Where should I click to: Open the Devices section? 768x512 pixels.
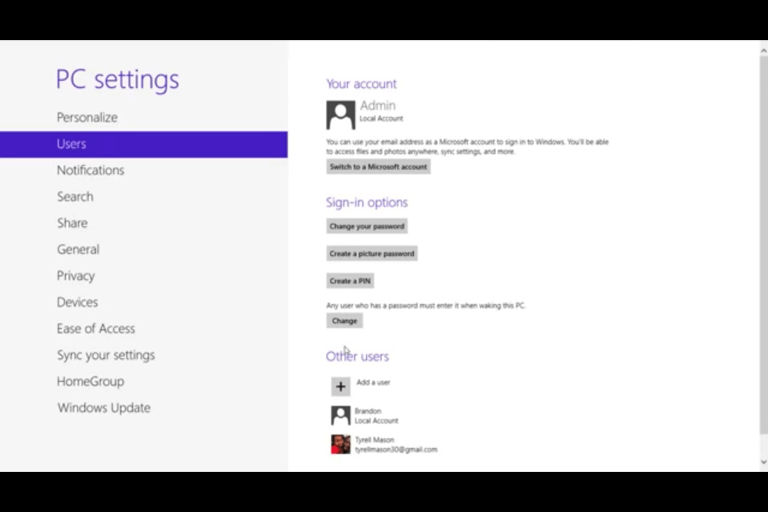pos(77,302)
